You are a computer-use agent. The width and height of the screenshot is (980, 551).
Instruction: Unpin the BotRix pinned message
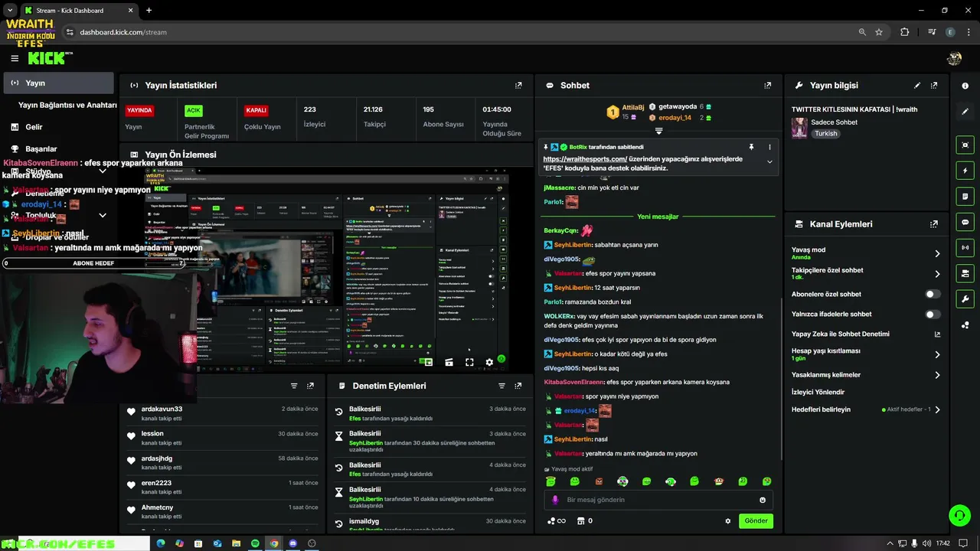[751, 147]
